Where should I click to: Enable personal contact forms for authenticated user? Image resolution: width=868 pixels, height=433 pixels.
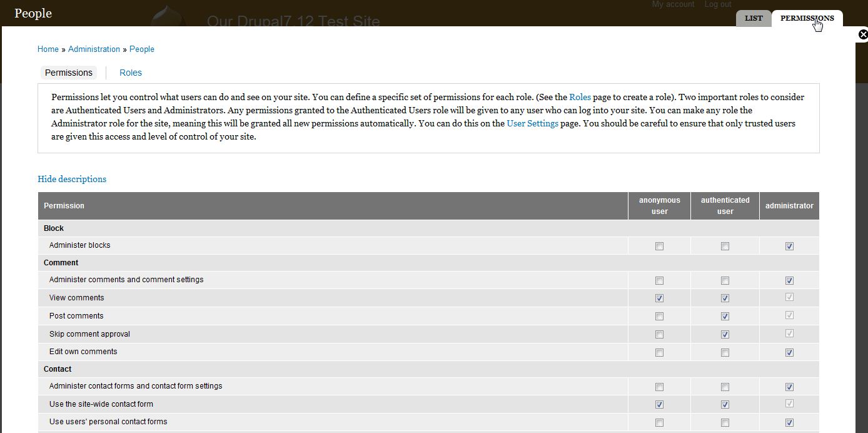(x=725, y=423)
